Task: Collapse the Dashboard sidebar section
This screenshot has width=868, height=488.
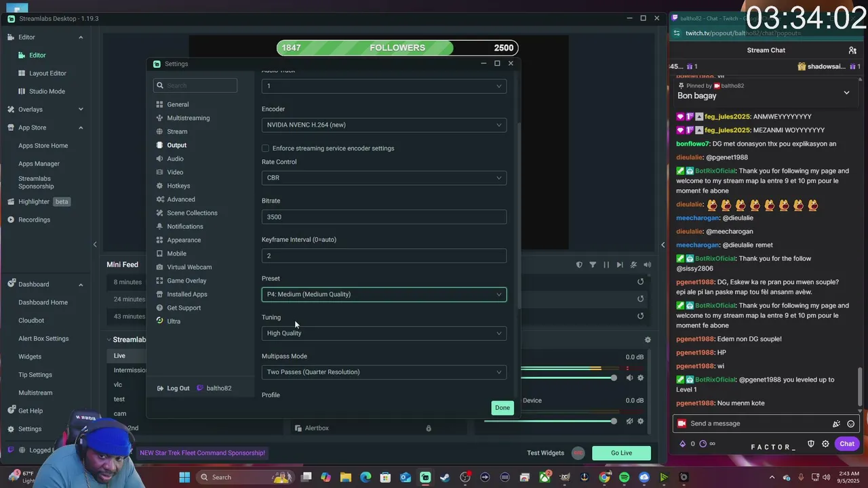Action: click(x=81, y=284)
